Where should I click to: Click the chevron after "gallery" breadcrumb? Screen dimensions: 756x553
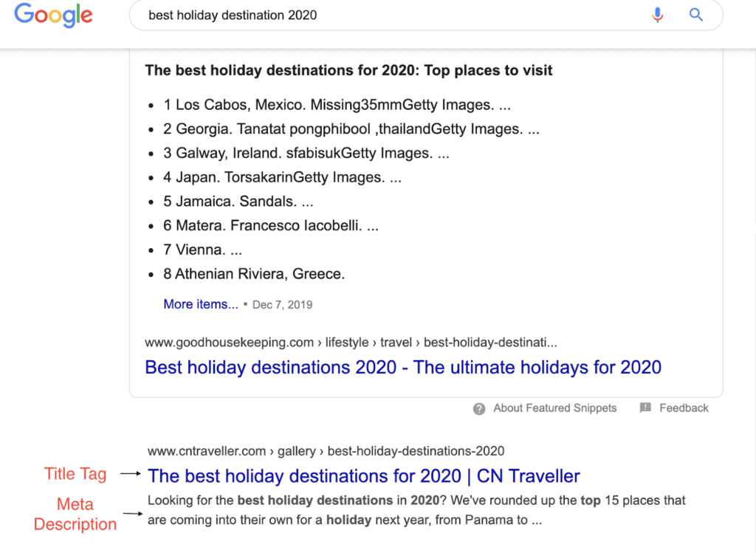click(319, 451)
